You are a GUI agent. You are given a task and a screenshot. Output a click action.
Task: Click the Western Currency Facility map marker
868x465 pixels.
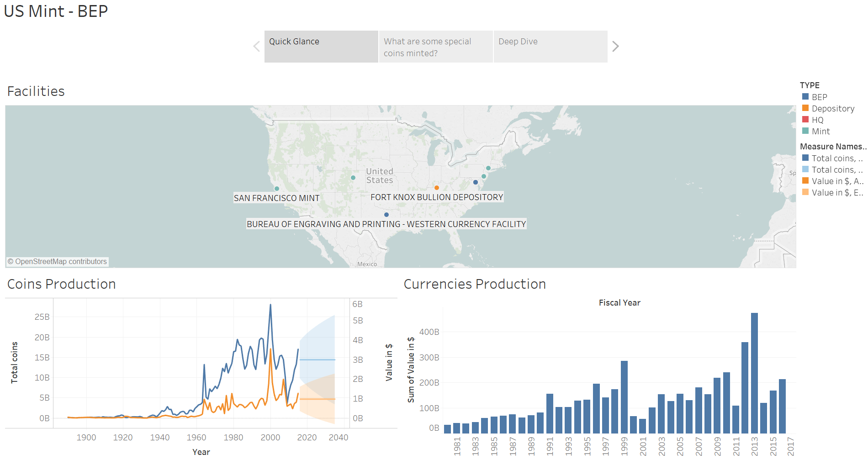(386, 215)
